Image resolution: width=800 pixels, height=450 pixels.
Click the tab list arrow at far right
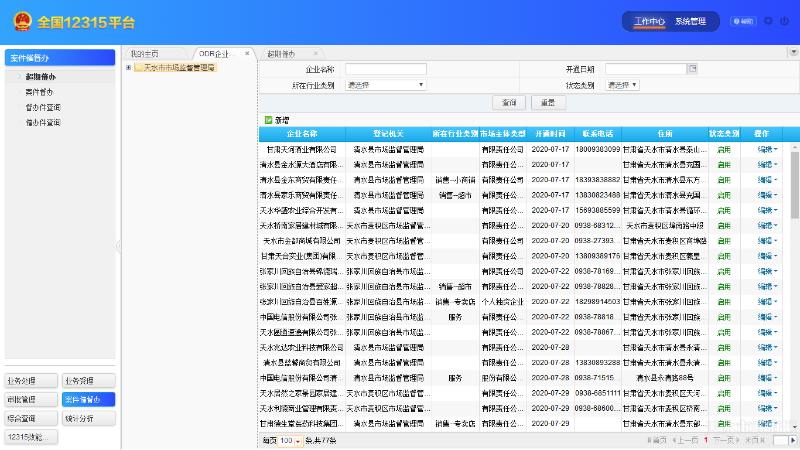point(791,53)
